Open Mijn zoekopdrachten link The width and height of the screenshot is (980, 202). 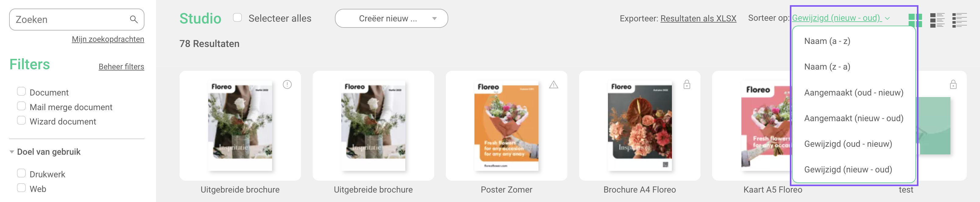point(108,39)
